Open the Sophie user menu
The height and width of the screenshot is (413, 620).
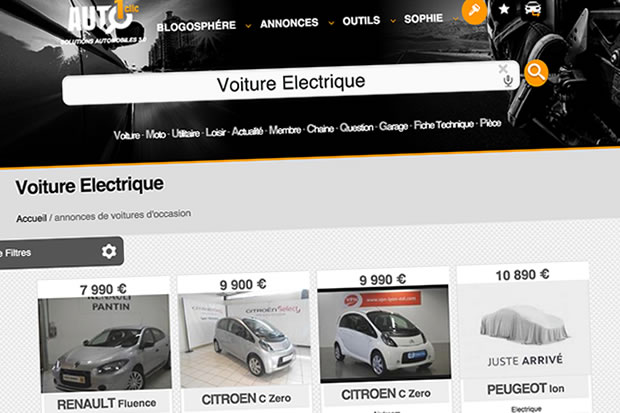click(423, 19)
